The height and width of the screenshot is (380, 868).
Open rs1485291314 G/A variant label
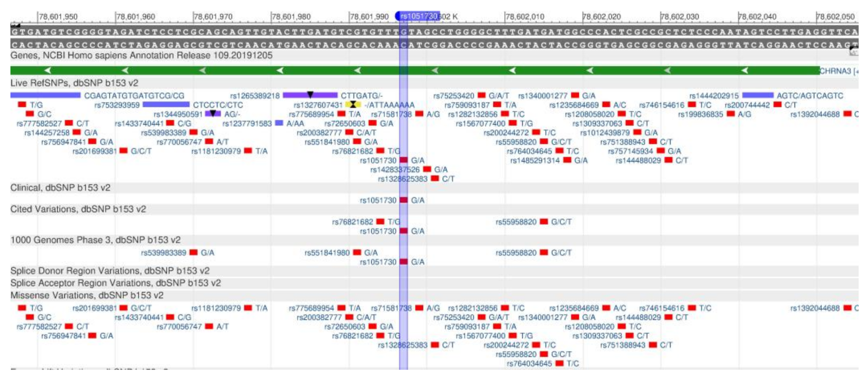click(x=535, y=161)
